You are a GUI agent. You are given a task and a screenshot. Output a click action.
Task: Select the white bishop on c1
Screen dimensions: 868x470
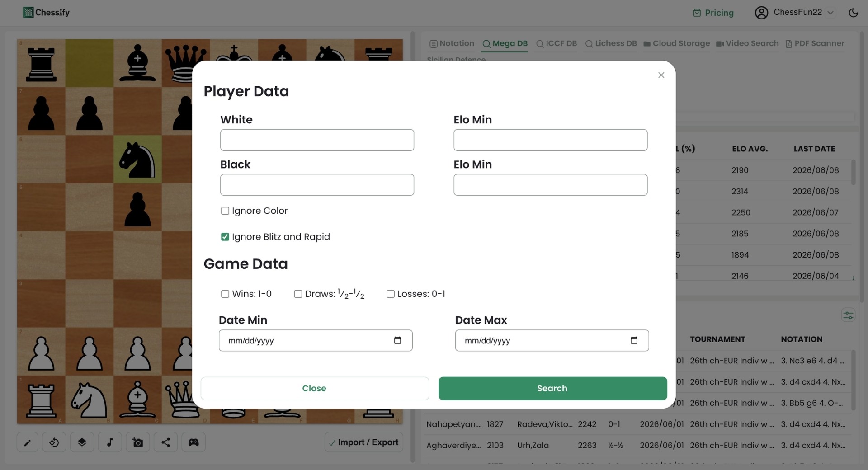coord(137,399)
